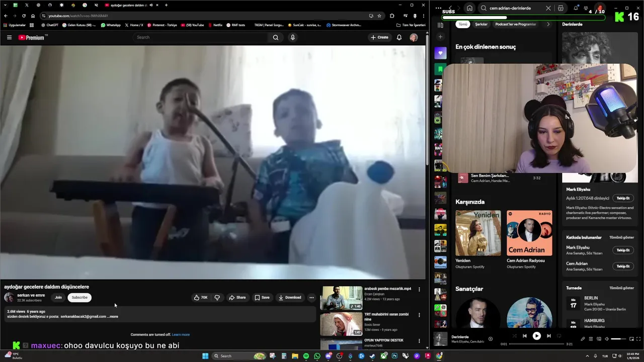Open the Netflix bookmark
The width and height of the screenshot is (644, 362).
pos(215,25)
